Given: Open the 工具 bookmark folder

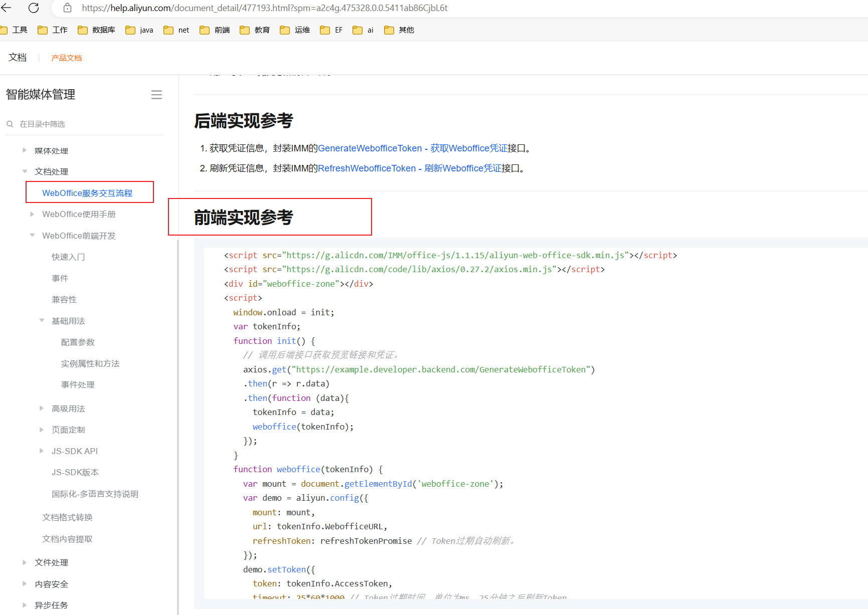Looking at the screenshot, I should pyautogui.click(x=14, y=30).
